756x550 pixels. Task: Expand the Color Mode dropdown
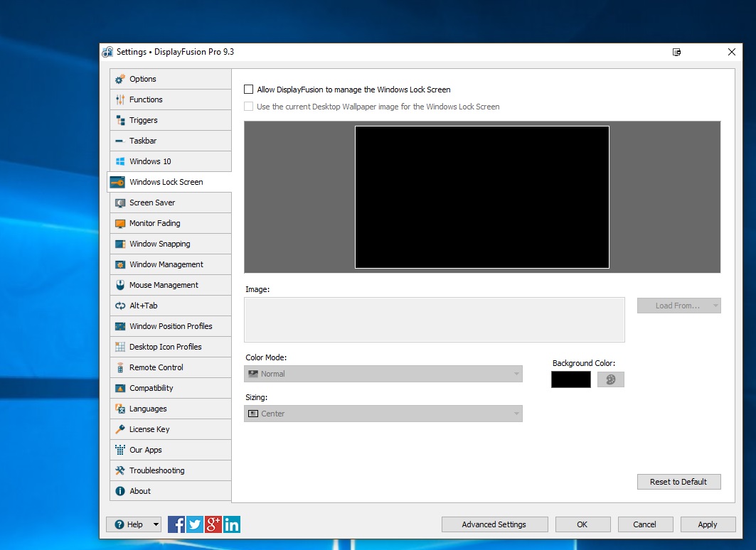tap(383, 374)
